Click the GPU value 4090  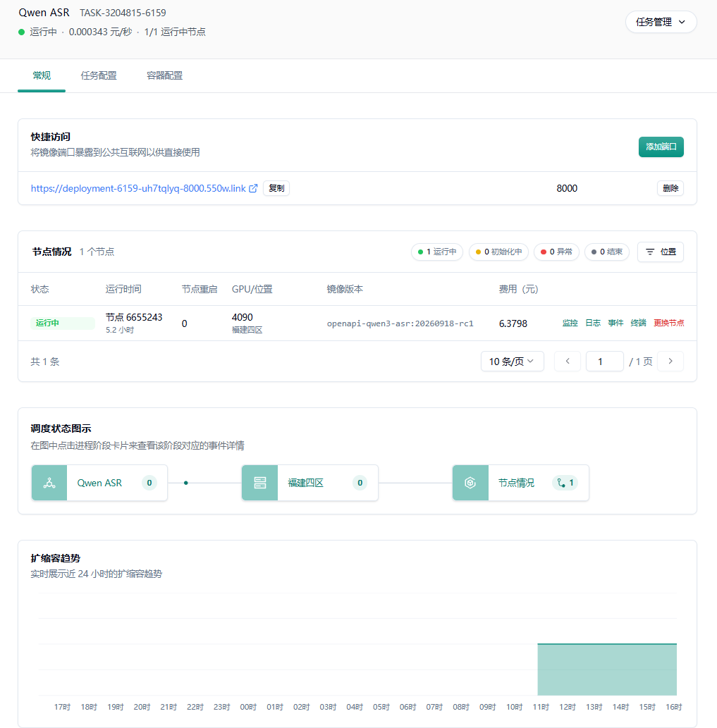243,317
